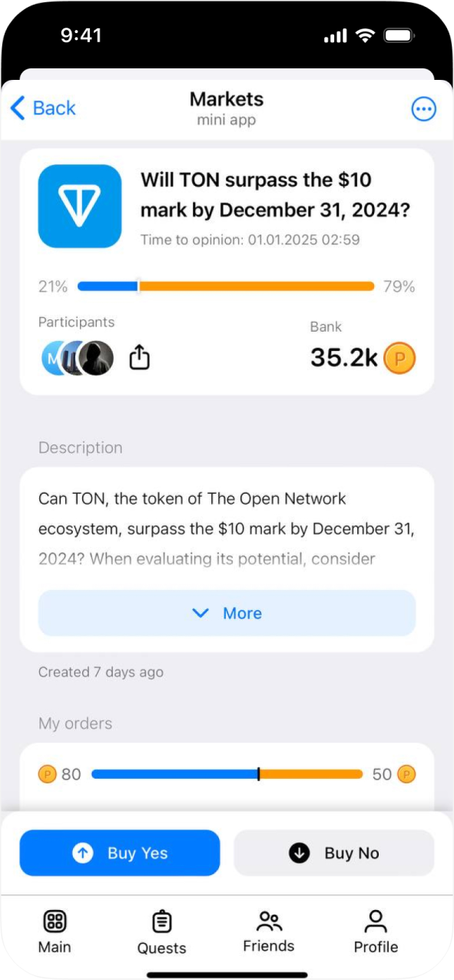Open the Markets options menu via ellipsis icon
Screen dimensions: 454x980
tap(424, 108)
